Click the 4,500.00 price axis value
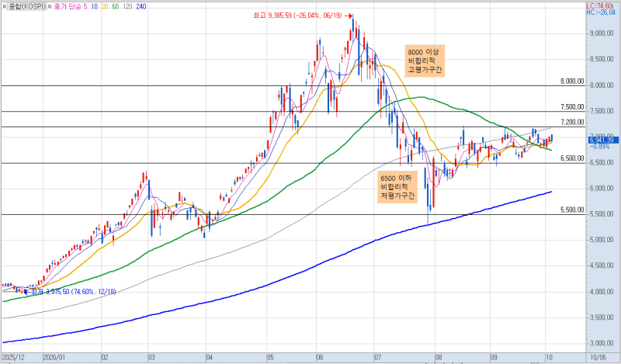 (602, 265)
